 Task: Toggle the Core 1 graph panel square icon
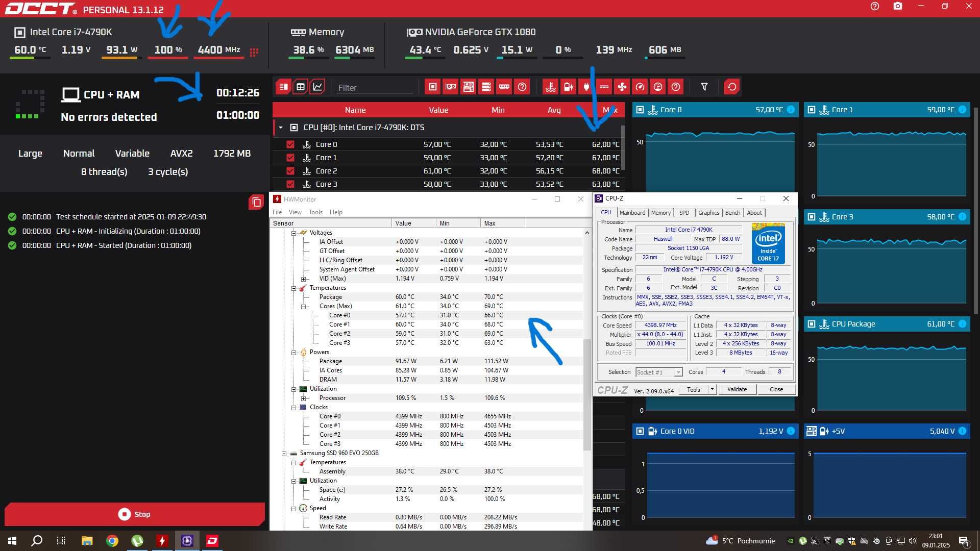tap(812, 110)
